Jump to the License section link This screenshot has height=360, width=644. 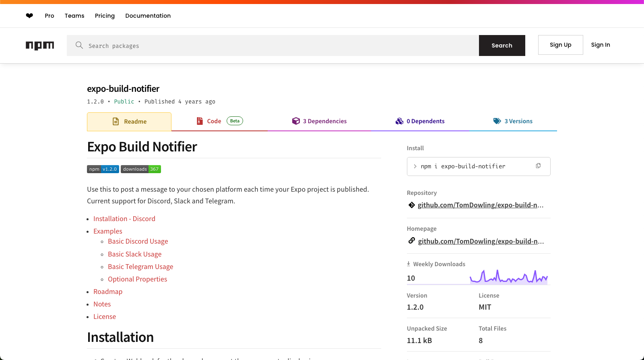click(x=105, y=317)
